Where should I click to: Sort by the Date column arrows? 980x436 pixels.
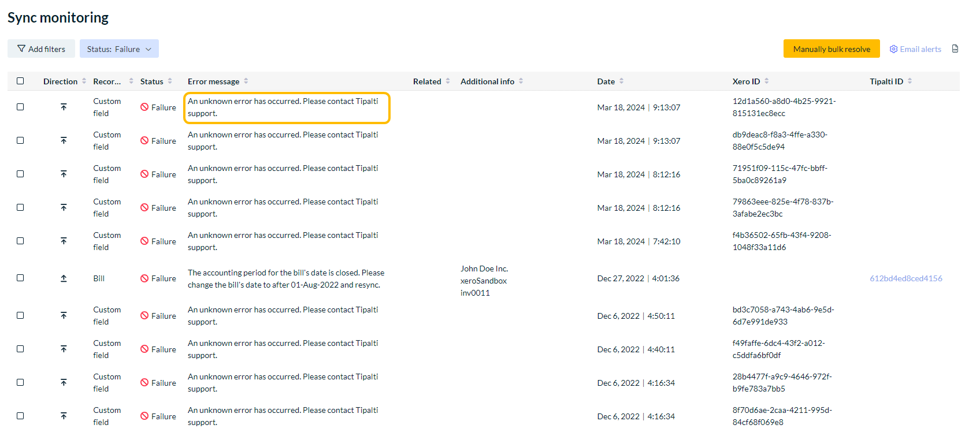point(622,81)
